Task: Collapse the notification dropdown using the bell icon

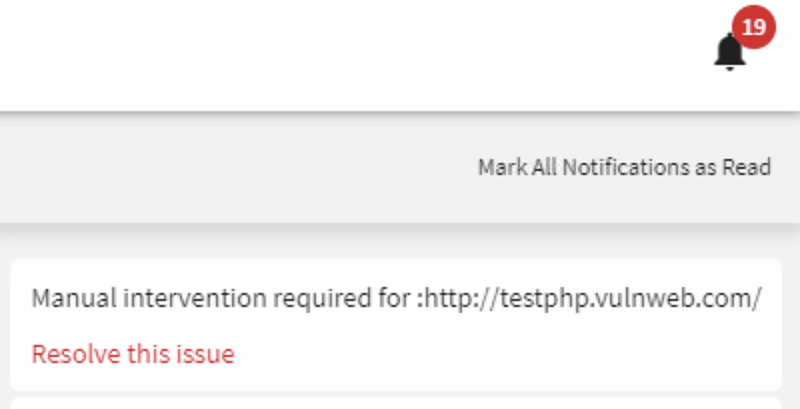Action: pyautogui.click(x=729, y=52)
